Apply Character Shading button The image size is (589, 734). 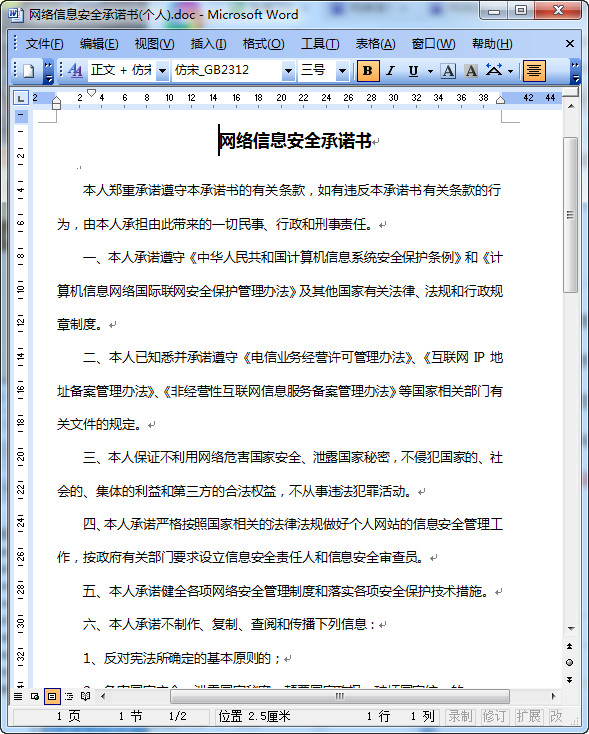point(471,71)
